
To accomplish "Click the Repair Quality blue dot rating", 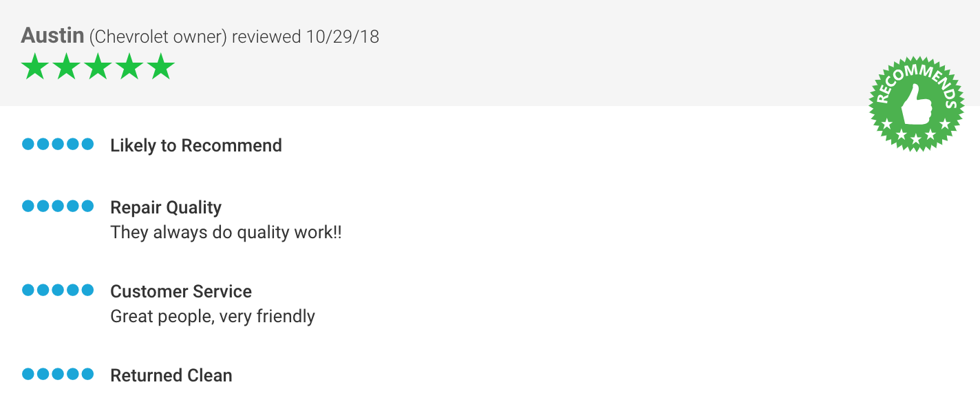I will (58, 206).
